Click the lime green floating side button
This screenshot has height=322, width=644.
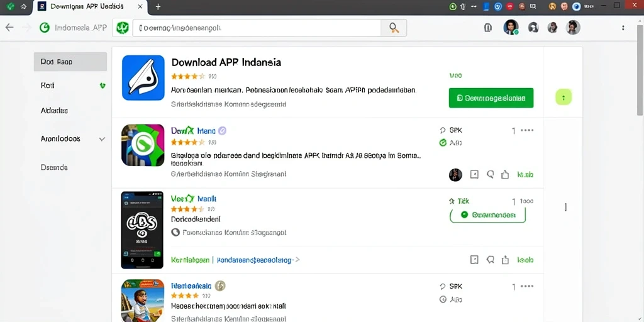click(563, 97)
